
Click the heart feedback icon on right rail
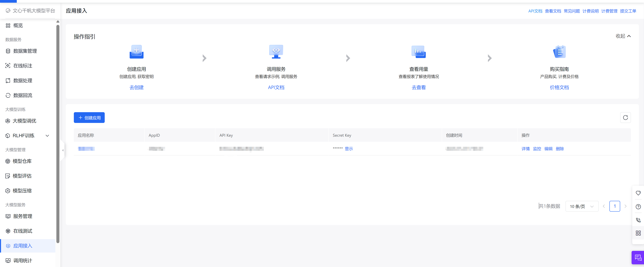tap(638, 193)
